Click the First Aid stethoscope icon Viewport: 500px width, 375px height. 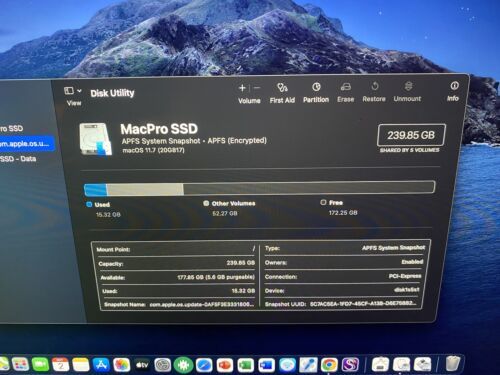coord(282,88)
